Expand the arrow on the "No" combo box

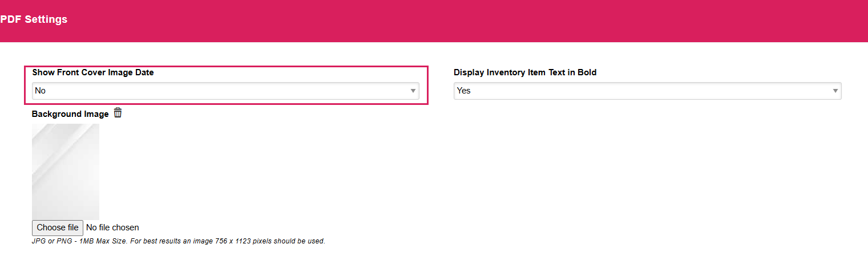tap(413, 91)
